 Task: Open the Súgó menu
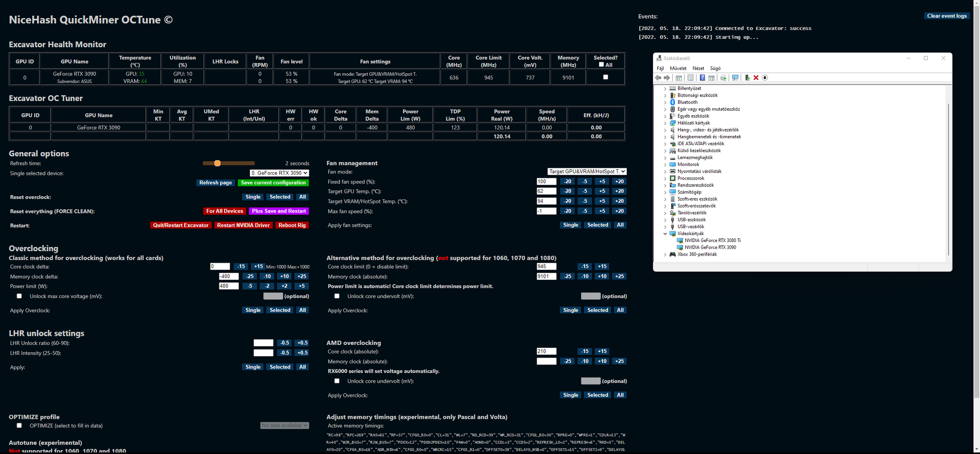click(715, 68)
